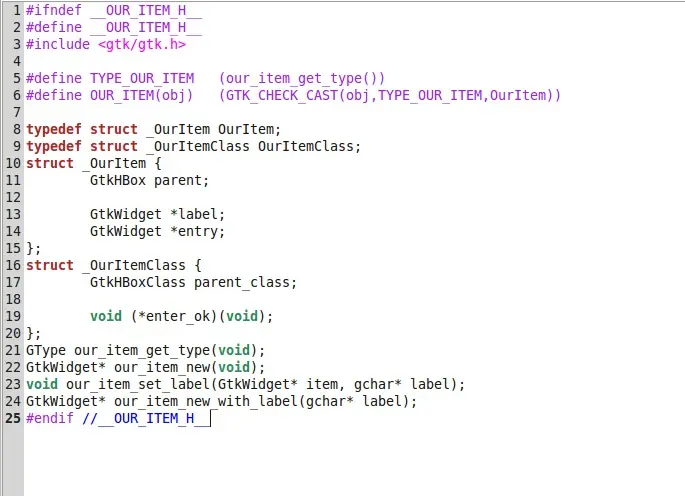The height and width of the screenshot is (496, 685).
Task: Click '*label;' member declaration
Action: click(197, 215)
